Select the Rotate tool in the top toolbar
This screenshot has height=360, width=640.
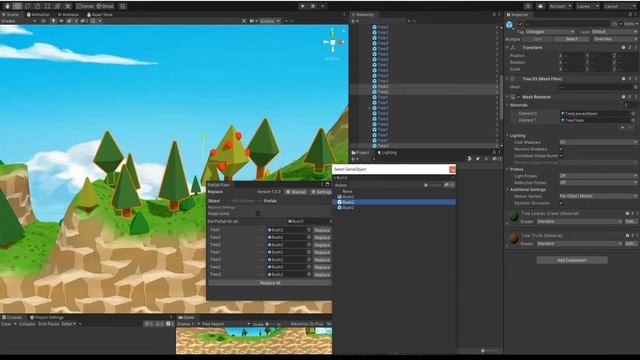(x=27, y=6)
